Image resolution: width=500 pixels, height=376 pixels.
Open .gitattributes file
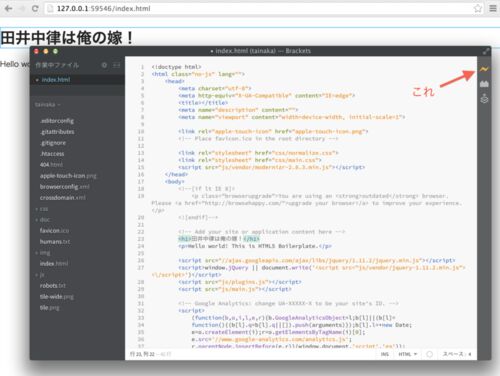pos(57,132)
